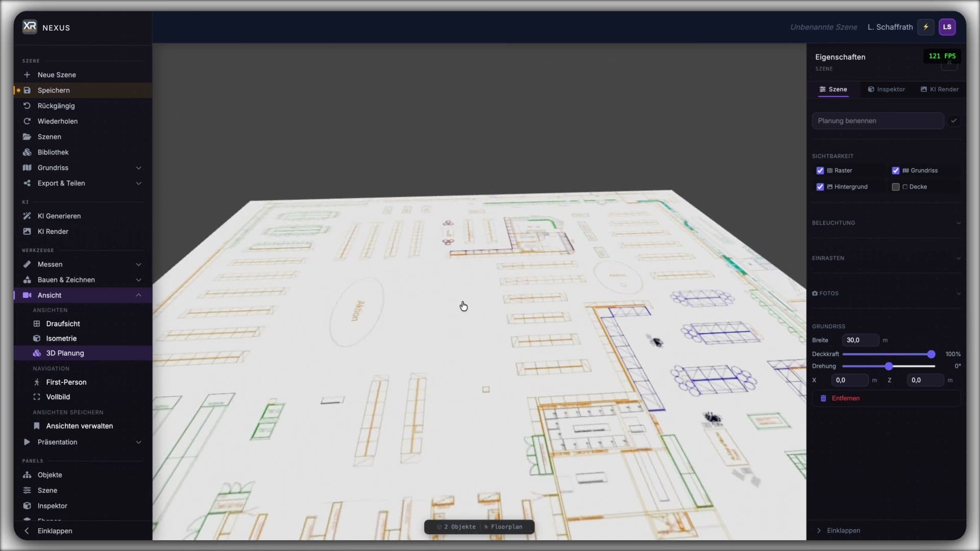This screenshot has width=980, height=551.
Task: Toggle the Hintergrund visibility checkbox
Action: pos(820,187)
